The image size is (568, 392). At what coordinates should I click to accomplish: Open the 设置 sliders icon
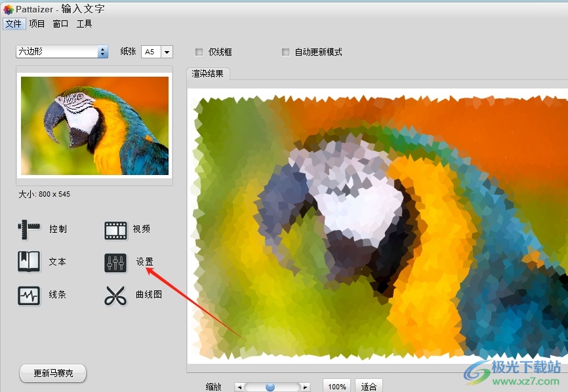(116, 263)
